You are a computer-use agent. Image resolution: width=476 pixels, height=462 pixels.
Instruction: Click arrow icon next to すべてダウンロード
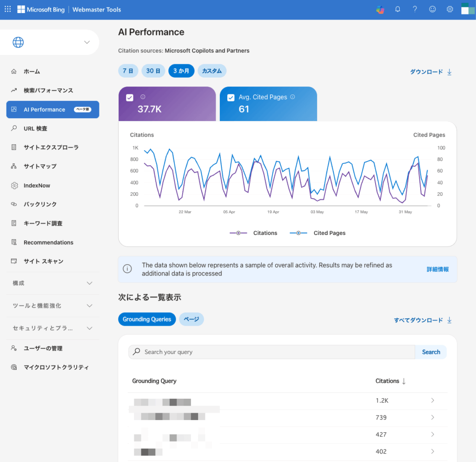[450, 320]
